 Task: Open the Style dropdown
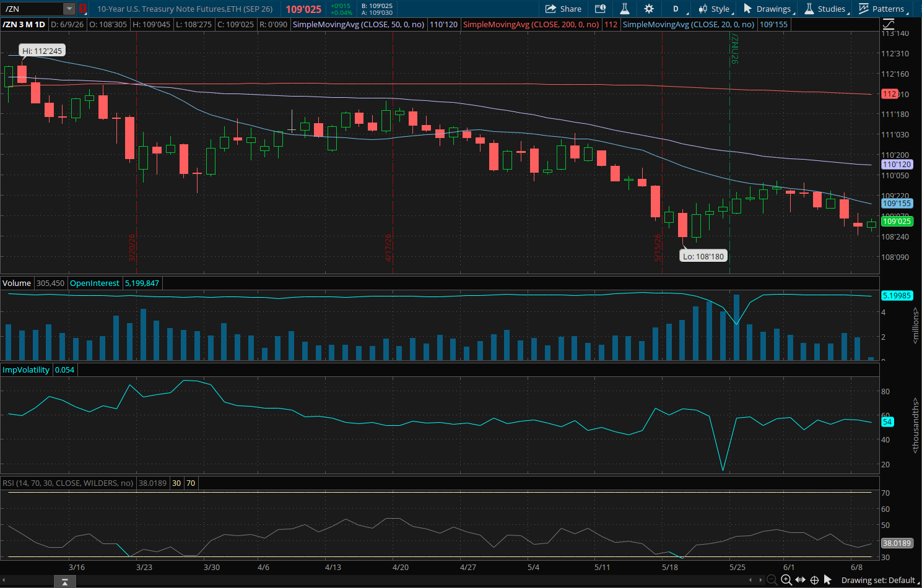click(715, 9)
